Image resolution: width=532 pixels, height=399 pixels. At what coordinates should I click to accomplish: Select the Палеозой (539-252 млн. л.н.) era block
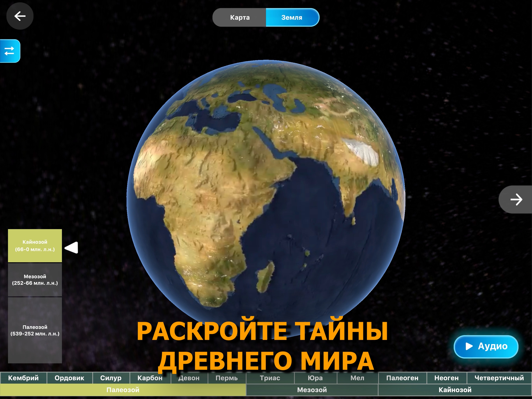[x=35, y=330]
